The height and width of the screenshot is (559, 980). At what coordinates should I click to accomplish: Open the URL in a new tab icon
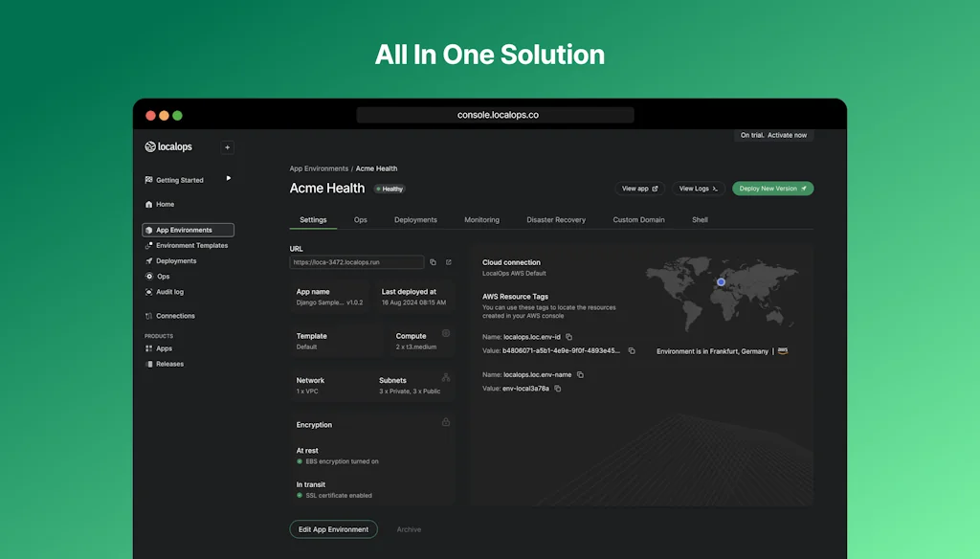click(x=450, y=262)
